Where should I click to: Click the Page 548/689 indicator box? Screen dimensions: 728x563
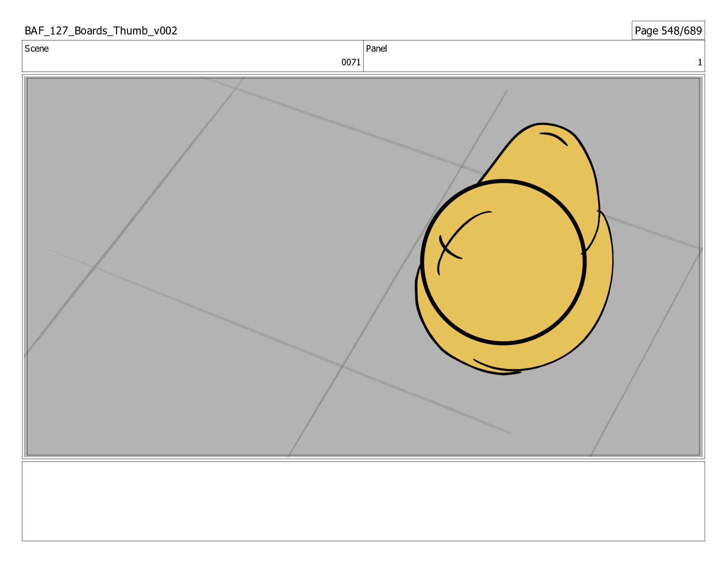click(x=668, y=30)
